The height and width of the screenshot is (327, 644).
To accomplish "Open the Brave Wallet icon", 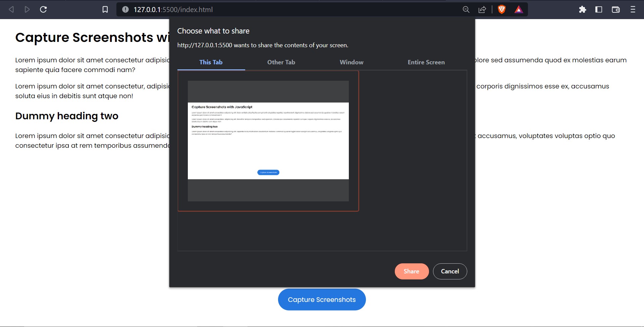I will click(x=616, y=9).
